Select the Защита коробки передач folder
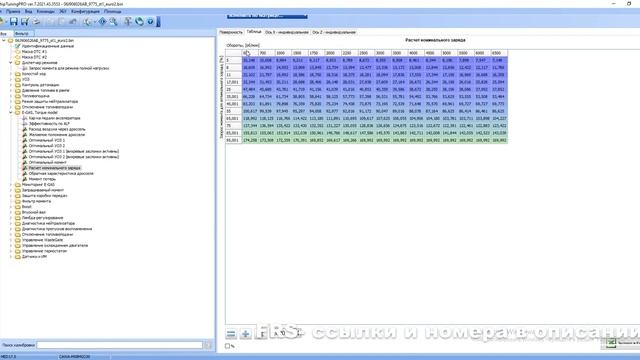 (44, 196)
